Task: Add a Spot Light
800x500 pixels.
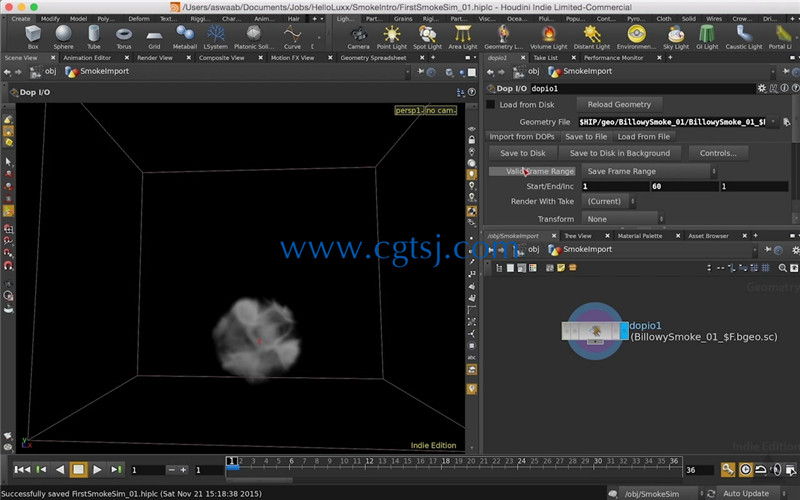Action: coord(427,37)
